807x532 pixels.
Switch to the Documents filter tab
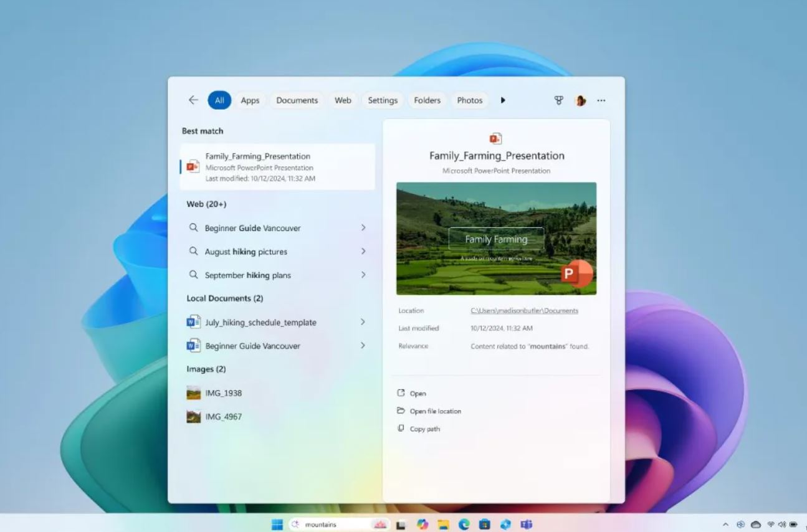(x=297, y=100)
